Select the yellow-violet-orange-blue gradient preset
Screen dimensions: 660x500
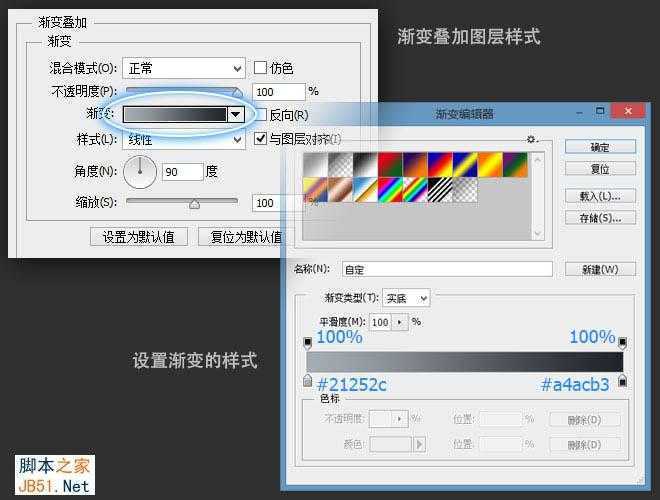tap(316, 189)
